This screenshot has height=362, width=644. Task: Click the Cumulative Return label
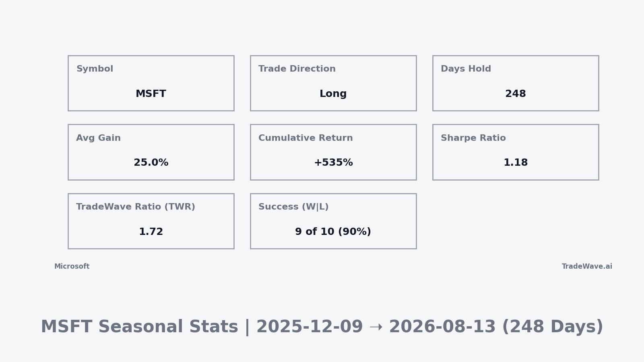[305, 138]
